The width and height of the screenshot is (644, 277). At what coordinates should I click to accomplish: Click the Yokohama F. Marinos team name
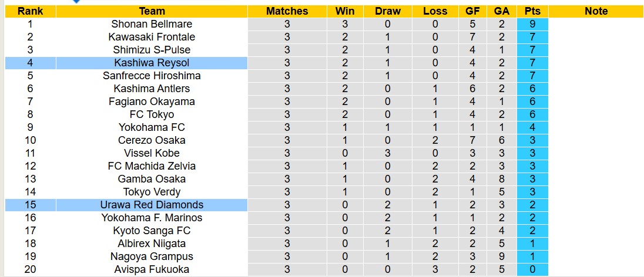coord(152,218)
